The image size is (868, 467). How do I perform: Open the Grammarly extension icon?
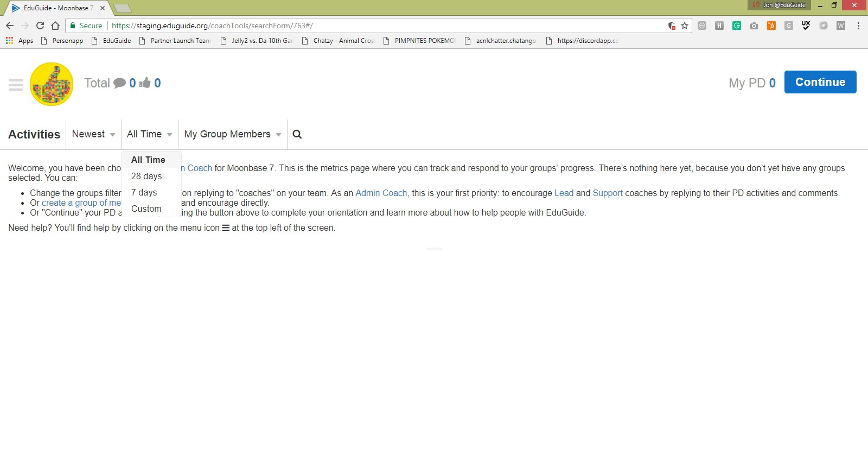coord(737,26)
